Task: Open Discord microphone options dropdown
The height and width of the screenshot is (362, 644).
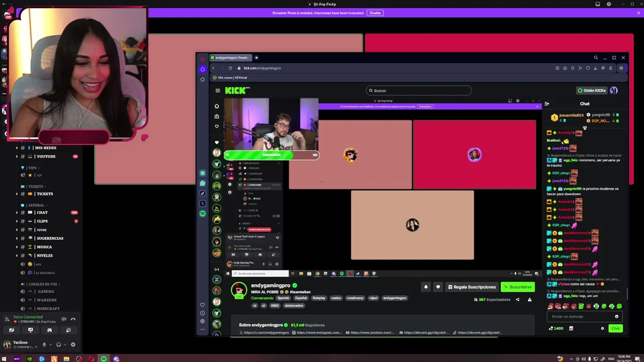Action: click(x=50, y=344)
